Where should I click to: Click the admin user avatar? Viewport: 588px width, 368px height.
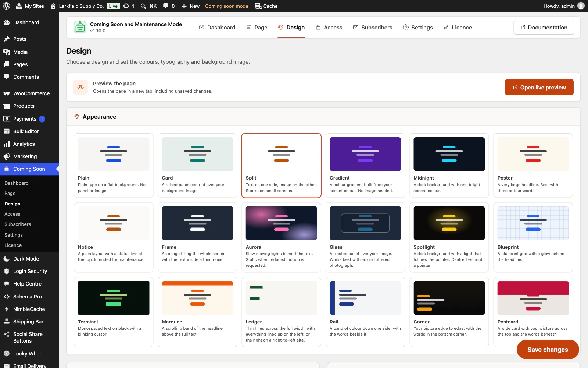click(x=581, y=6)
